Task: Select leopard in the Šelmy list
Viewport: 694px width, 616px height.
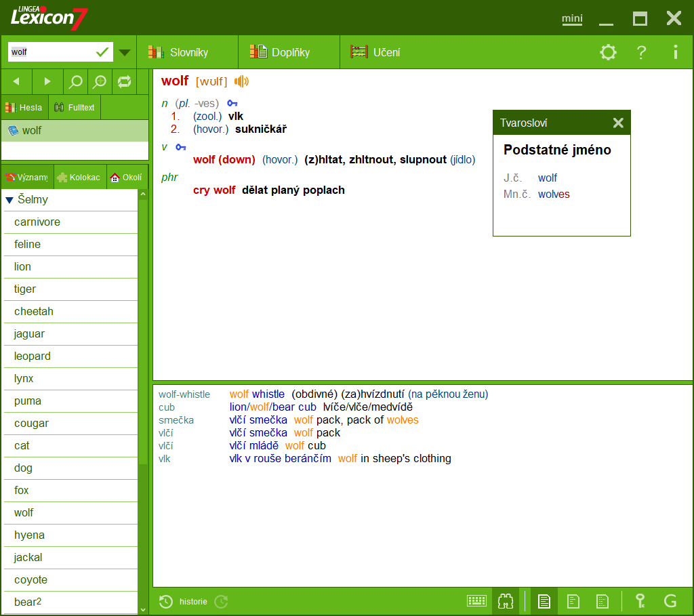Action: (70, 356)
